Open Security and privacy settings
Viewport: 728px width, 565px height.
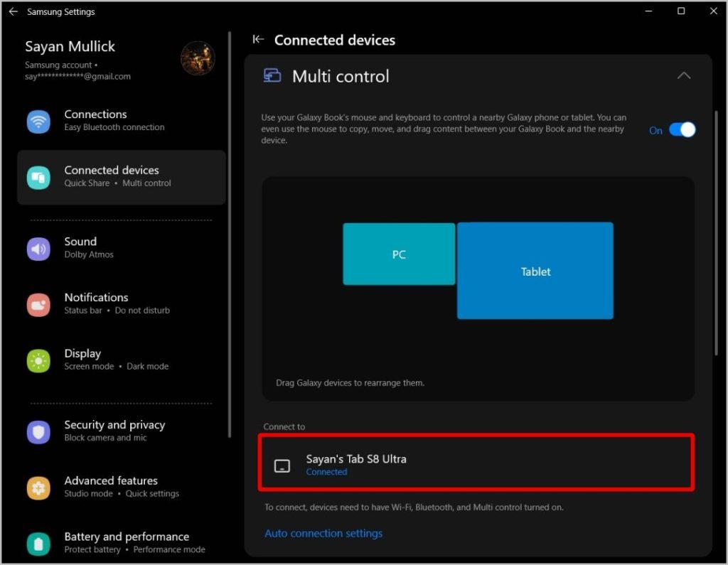tap(122, 431)
